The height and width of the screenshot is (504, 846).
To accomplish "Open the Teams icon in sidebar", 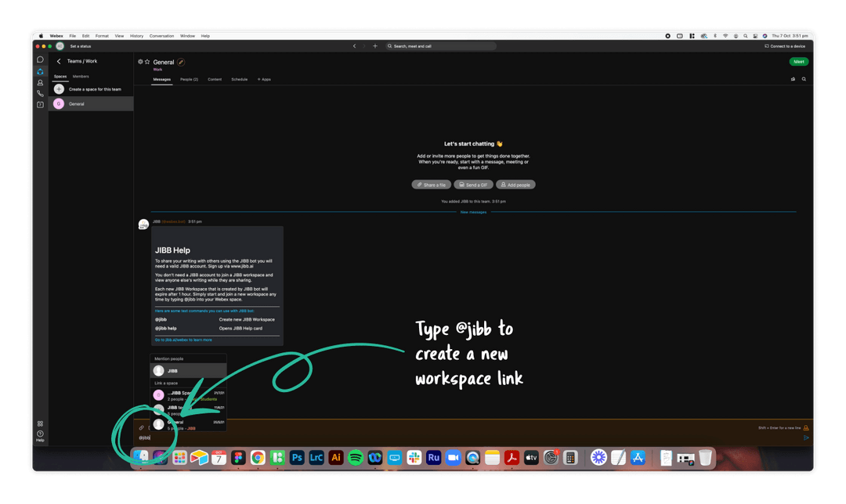I will pyautogui.click(x=40, y=72).
